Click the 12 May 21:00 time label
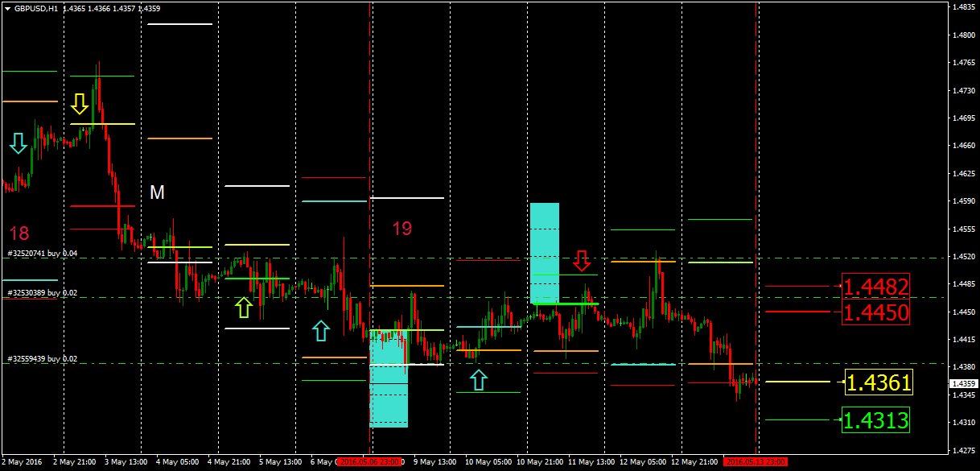 pyautogui.click(x=694, y=462)
